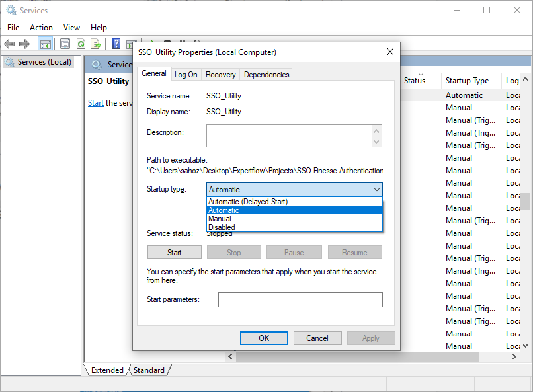
Task: Collapse the Startup type combo box
Action: pos(376,190)
